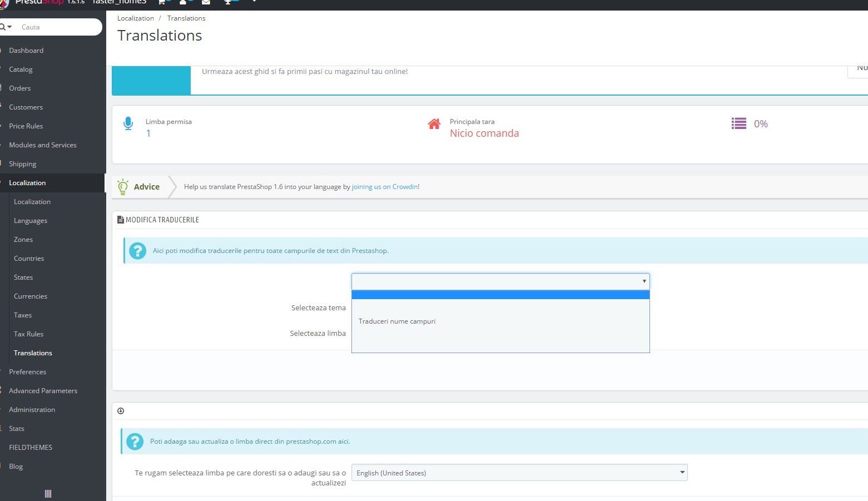The image size is (868, 501).
Task: Click the 'Principala tara' label
Action: pyautogui.click(x=472, y=122)
